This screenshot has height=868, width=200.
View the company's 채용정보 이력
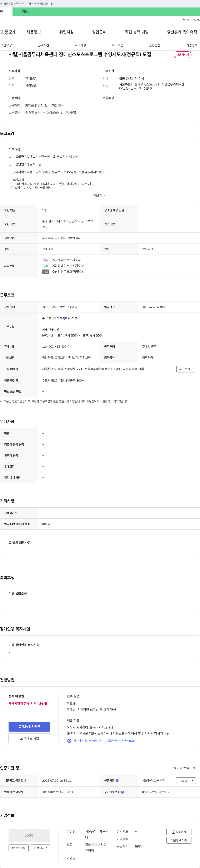coord(179,840)
